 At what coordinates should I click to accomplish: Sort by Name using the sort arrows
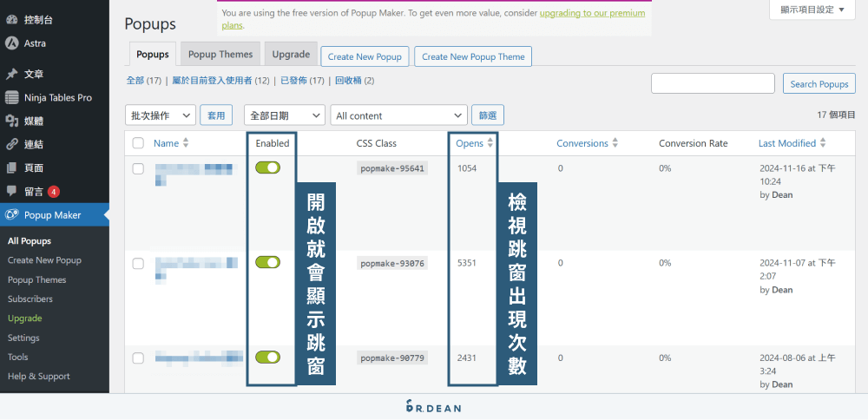pos(186,143)
